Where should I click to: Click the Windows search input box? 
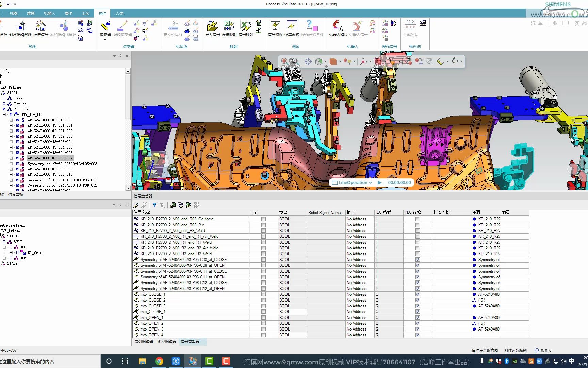pos(50,361)
